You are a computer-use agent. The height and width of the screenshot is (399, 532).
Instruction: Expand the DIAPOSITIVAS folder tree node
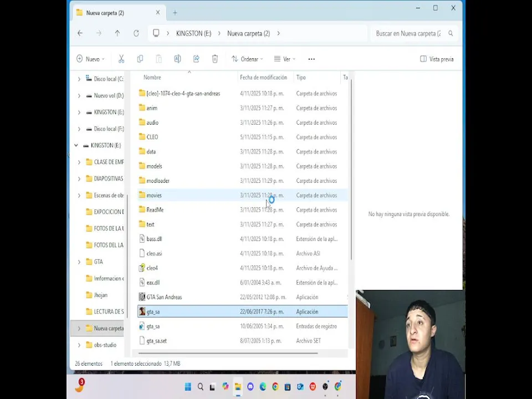coord(79,178)
